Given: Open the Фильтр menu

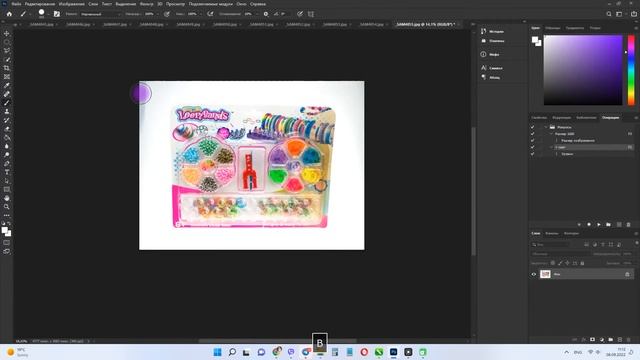Looking at the screenshot, I should (x=147, y=4).
